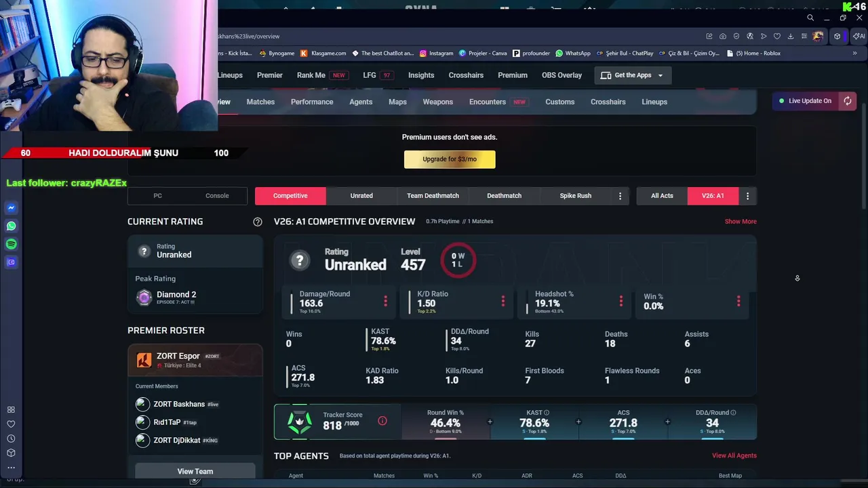The width and height of the screenshot is (868, 488).
Task: Switch to the Weapons tab
Action: pos(437,102)
